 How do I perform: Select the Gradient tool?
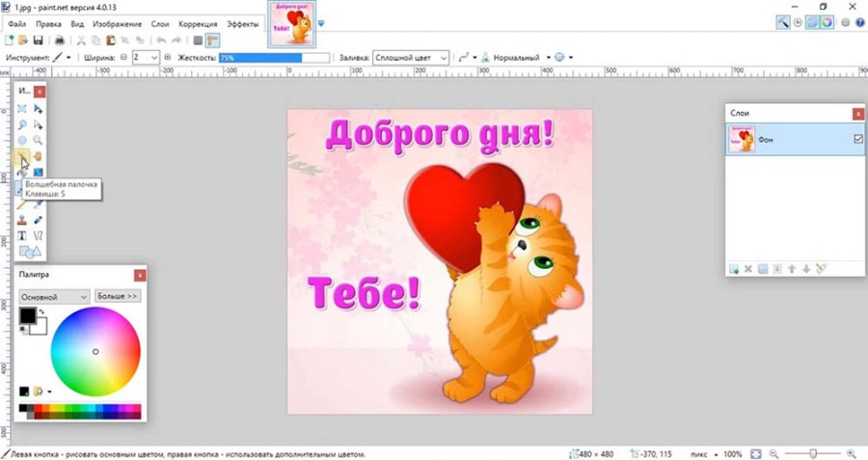pos(38,173)
